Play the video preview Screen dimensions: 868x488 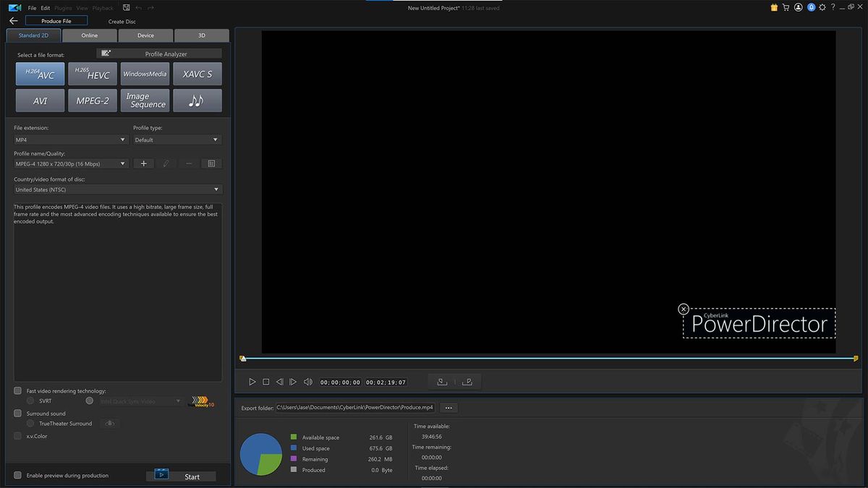[x=252, y=381]
